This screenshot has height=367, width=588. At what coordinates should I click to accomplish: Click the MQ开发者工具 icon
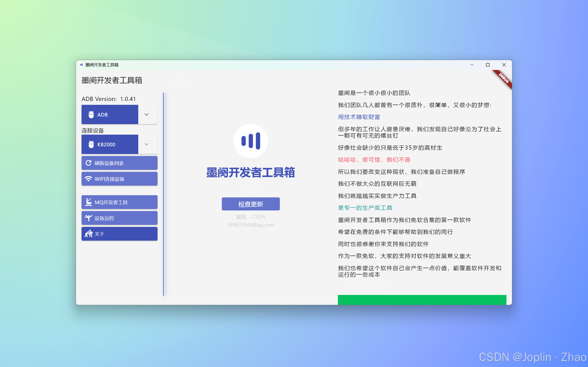coord(88,202)
